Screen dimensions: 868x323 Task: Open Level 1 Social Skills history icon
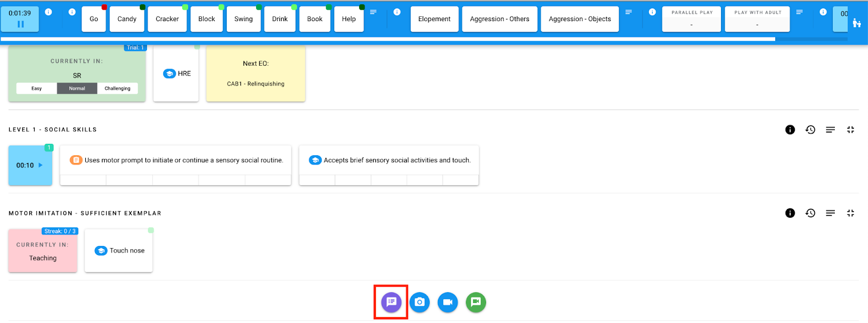pos(810,130)
